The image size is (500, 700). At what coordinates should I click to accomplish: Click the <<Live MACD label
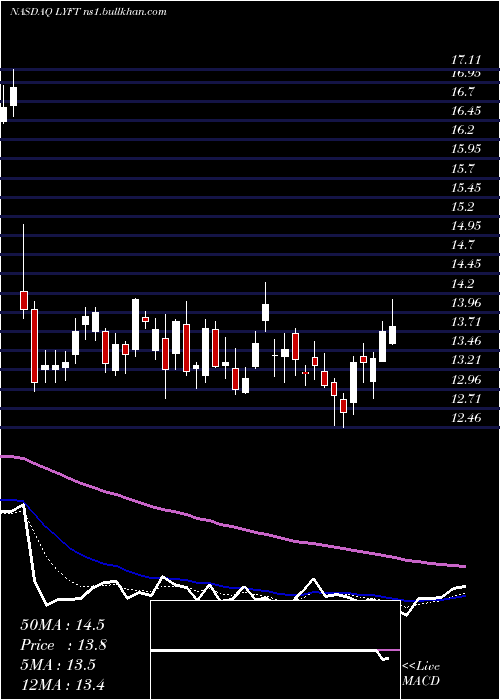pos(421,674)
